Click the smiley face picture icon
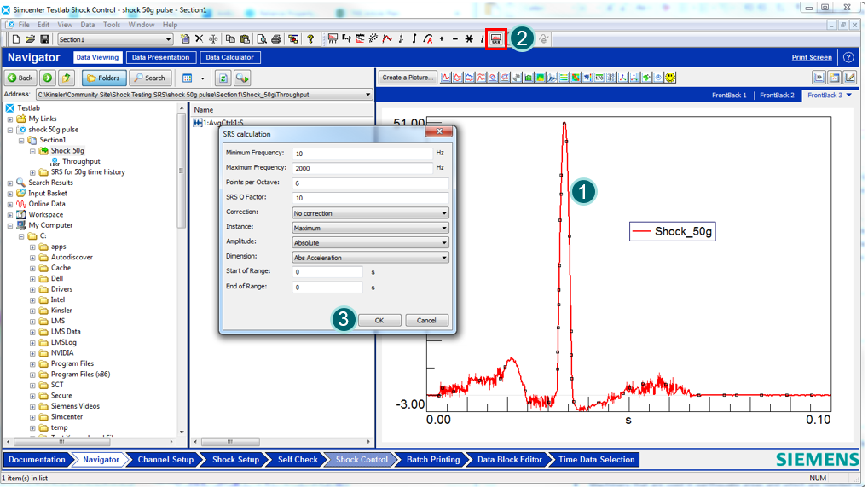The width and height of the screenshot is (868, 488). point(671,78)
